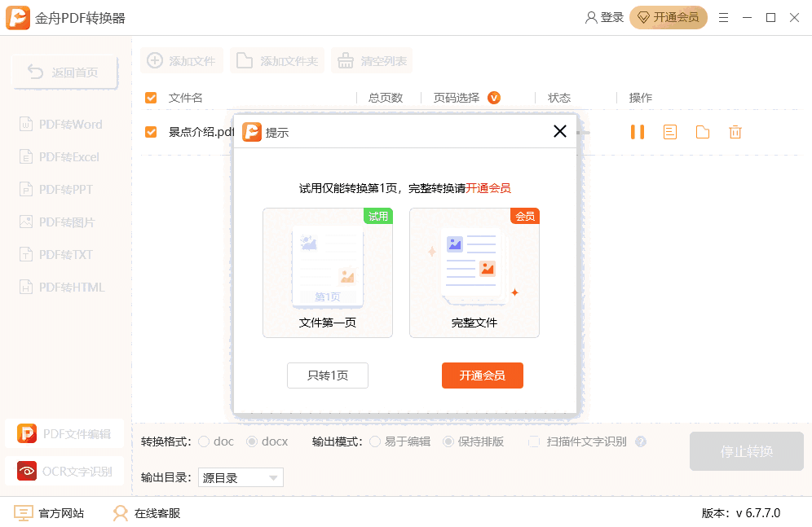The height and width of the screenshot is (527, 812).
Task: Click the 总页数 column header
Action: point(386,98)
